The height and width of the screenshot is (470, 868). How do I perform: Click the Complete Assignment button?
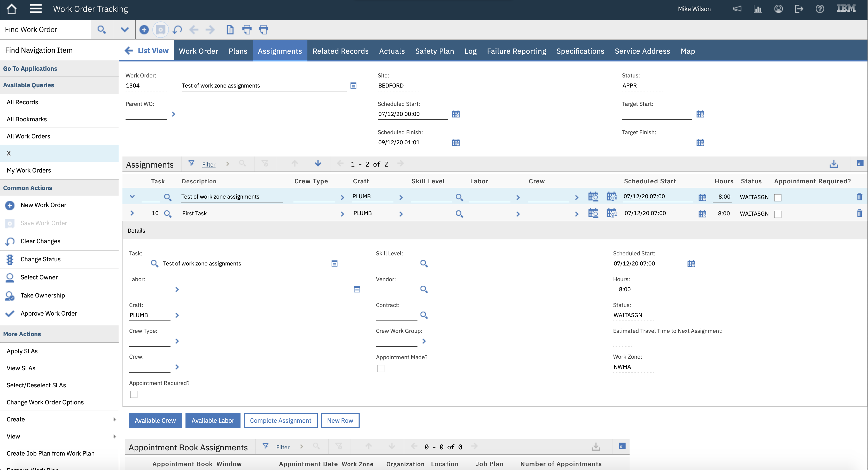coord(280,420)
